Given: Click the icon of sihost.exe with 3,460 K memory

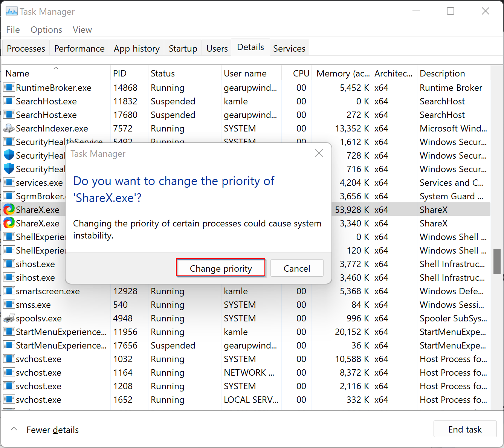Looking at the screenshot, I should 9,277.
